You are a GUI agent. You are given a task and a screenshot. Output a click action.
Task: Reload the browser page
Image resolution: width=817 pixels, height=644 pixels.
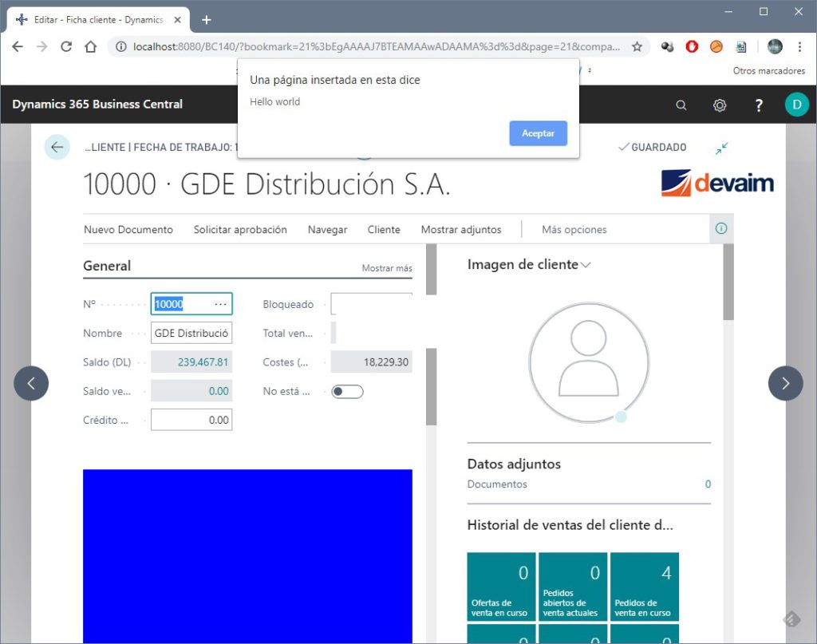pos(66,47)
